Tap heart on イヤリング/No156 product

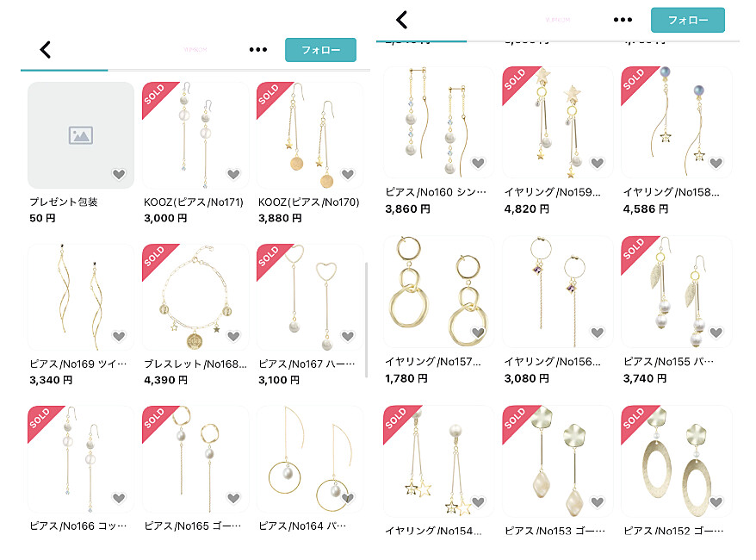(x=598, y=332)
